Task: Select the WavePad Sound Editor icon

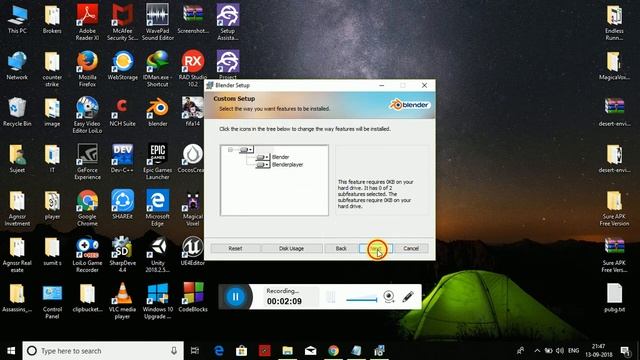Action: tap(158, 22)
